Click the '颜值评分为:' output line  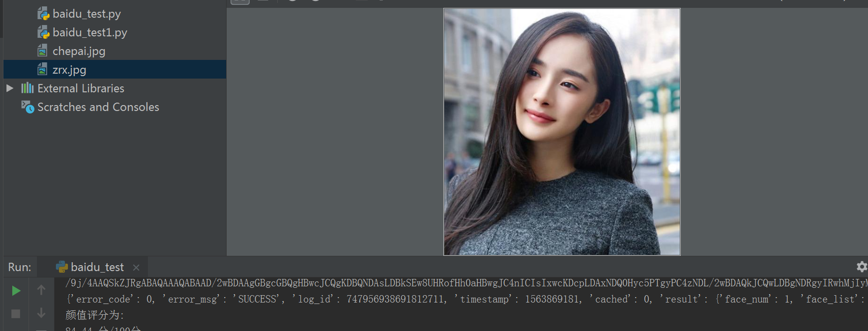click(x=95, y=315)
